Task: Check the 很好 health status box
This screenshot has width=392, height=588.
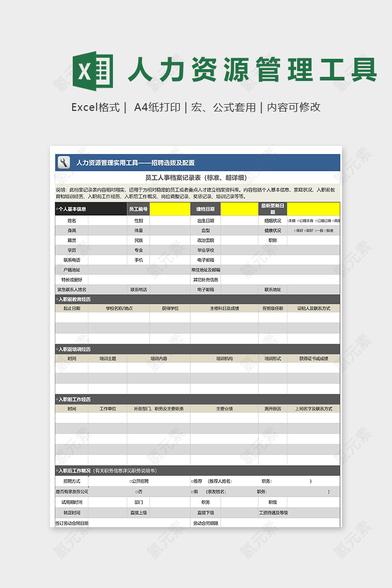Action: [295, 231]
